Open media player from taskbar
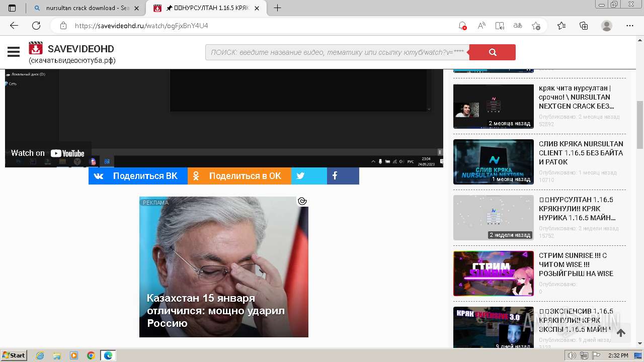644x362 pixels. click(x=74, y=355)
